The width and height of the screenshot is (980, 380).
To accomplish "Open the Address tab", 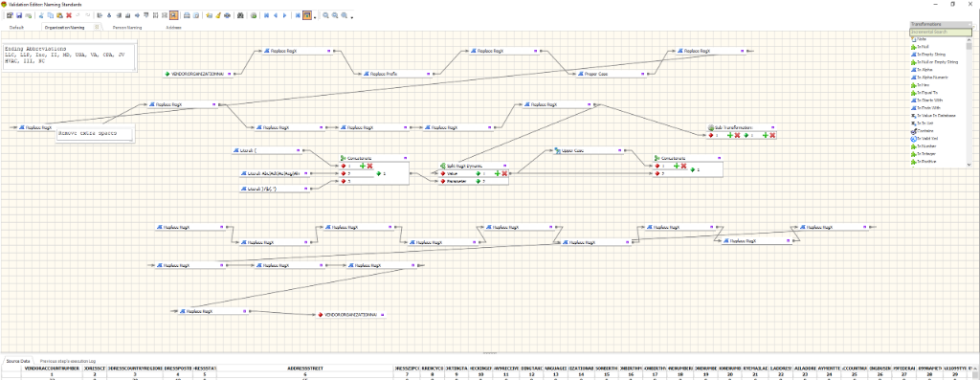I will [x=174, y=28].
